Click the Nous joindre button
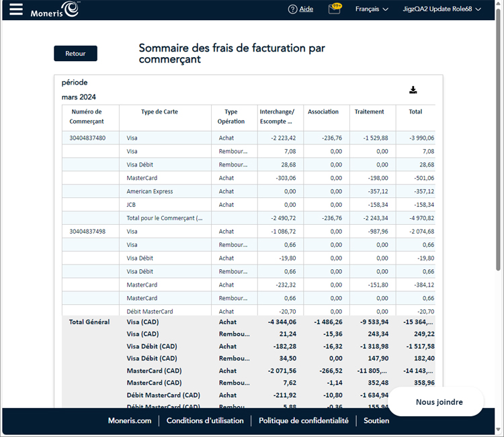504x437 pixels. pos(439,402)
